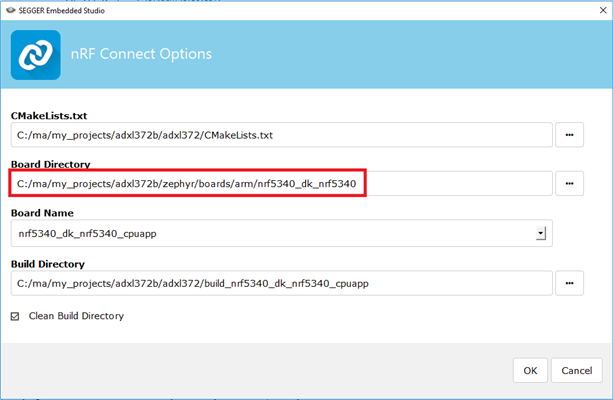The image size is (613, 400).
Task: Toggle the Clean Build Directory checkbox
Action: [15, 316]
